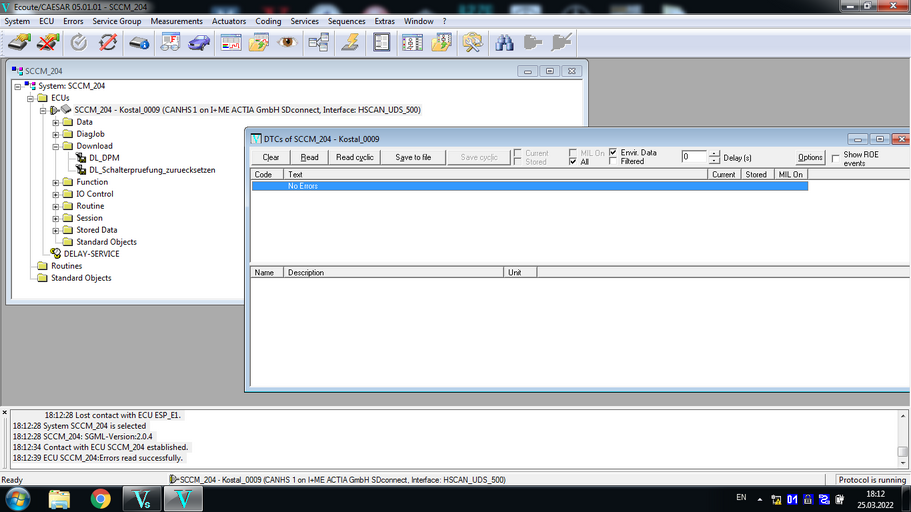Screen dimensions: 911x512
Task: Click the yellow lightning bolt toolbar icon
Action: [x=350, y=42]
